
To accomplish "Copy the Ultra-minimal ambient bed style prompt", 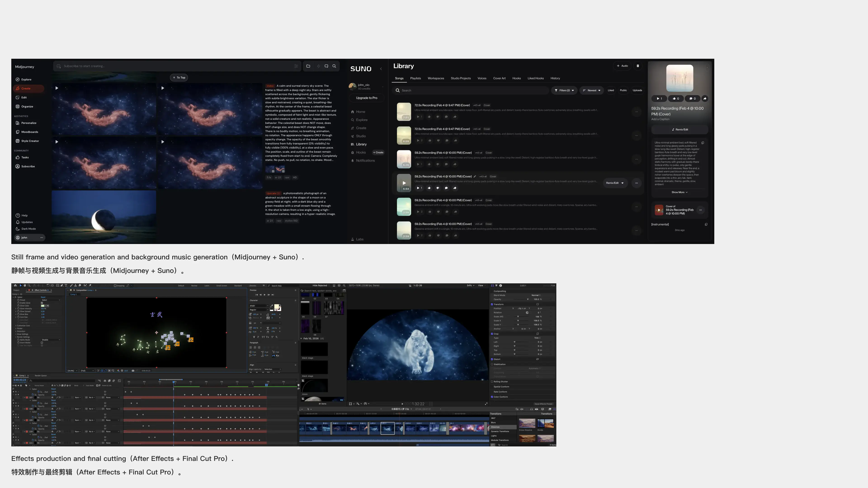I will [x=703, y=143].
